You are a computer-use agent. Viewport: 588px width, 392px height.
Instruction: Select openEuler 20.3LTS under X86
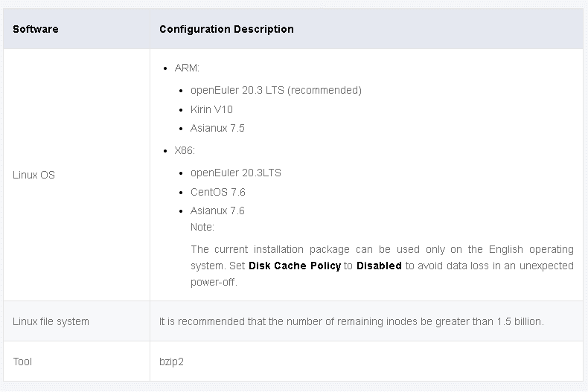236,173
